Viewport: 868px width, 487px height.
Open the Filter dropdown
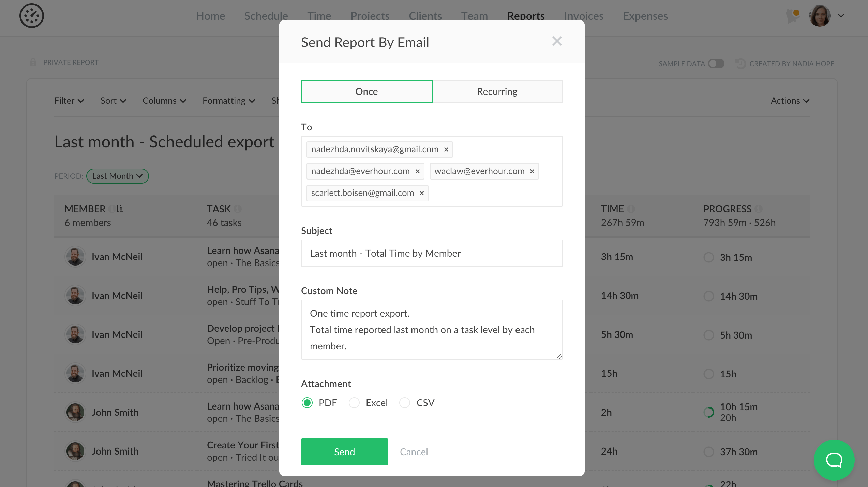pos(69,101)
